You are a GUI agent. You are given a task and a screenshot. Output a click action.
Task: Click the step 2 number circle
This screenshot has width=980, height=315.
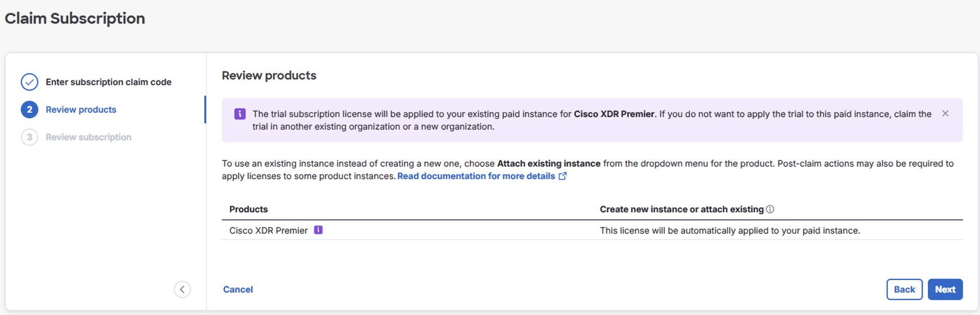tap(29, 110)
